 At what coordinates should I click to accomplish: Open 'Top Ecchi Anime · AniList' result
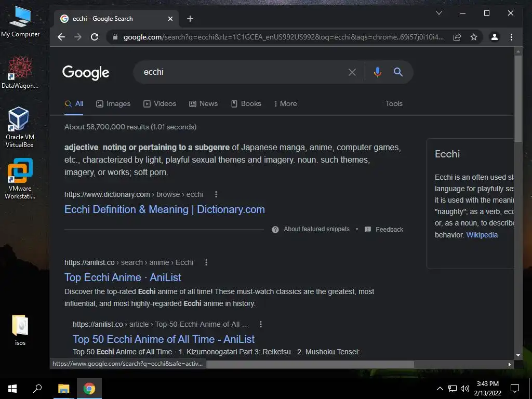(123, 277)
